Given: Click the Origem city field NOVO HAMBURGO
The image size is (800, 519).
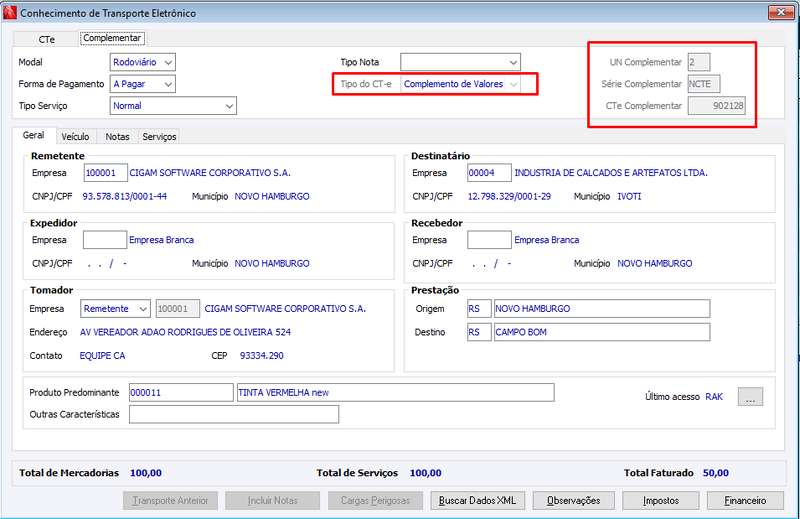Looking at the screenshot, I should click(x=602, y=309).
